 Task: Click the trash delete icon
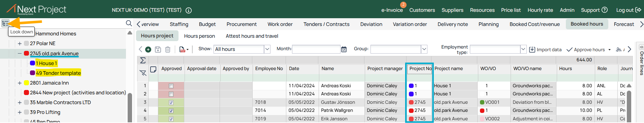click(168, 50)
